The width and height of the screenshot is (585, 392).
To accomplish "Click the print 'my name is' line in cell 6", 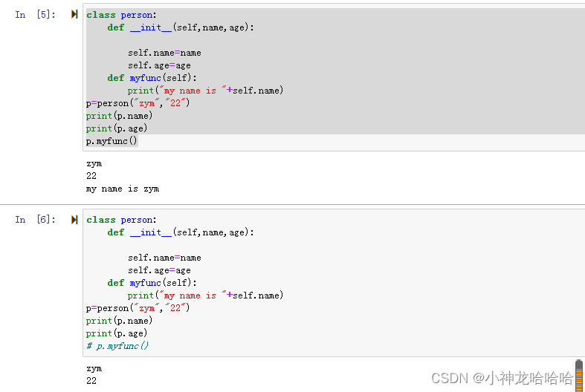I will (206, 295).
